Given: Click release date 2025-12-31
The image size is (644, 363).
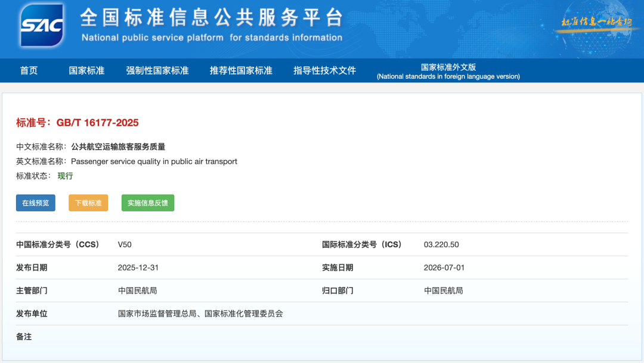Looking at the screenshot, I should 138,267.
